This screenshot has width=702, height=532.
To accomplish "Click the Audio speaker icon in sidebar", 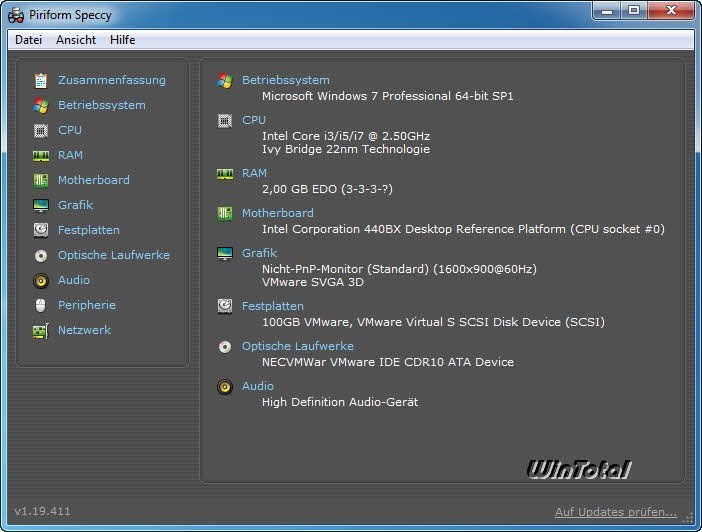I will pyautogui.click(x=41, y=281).
